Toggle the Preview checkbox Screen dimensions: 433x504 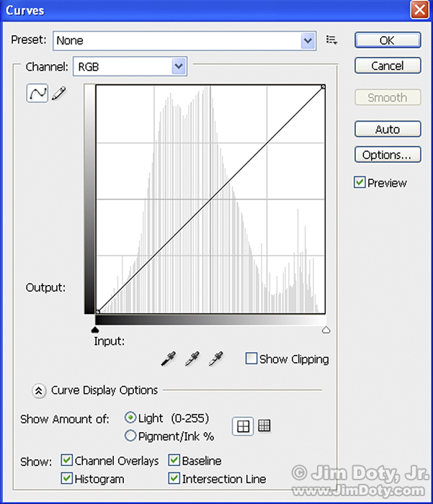pyautogui.click(x=360, y=182)
